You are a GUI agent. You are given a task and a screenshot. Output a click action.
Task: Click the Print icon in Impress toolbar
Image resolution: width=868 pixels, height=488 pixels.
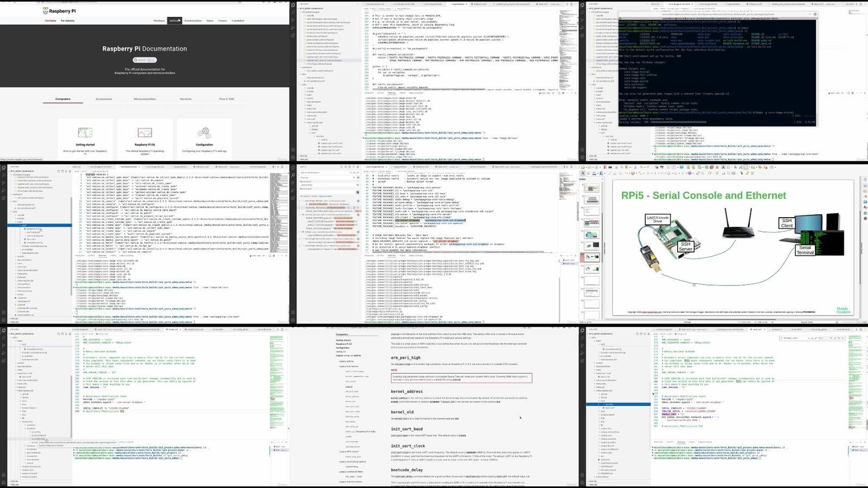[610, 167]
